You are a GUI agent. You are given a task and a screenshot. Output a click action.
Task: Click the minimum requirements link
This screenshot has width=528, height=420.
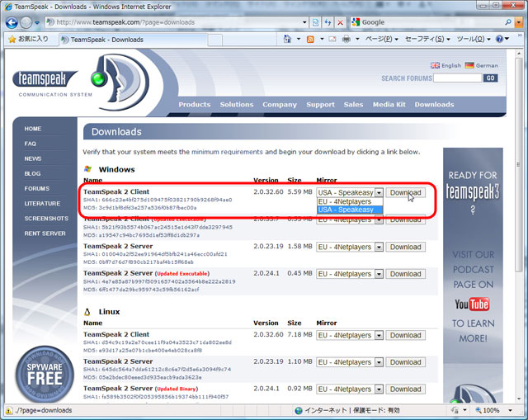coord(227,152)
